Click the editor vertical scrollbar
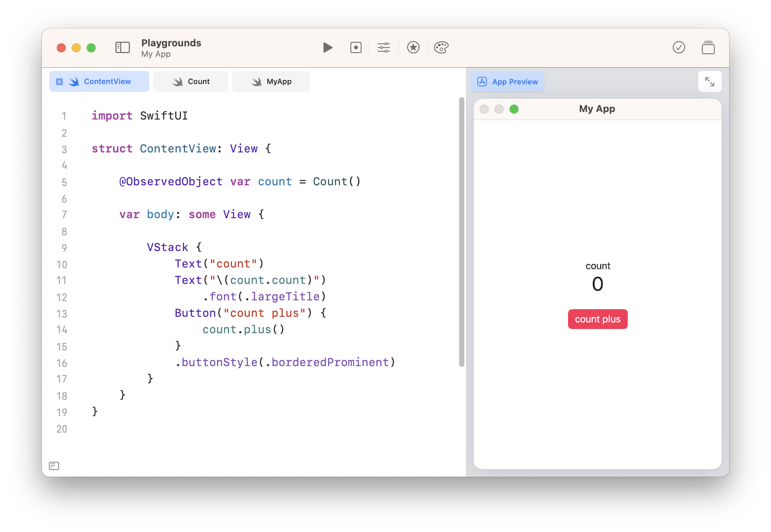This screenshot has height=532, width=771. click(461, 232)
